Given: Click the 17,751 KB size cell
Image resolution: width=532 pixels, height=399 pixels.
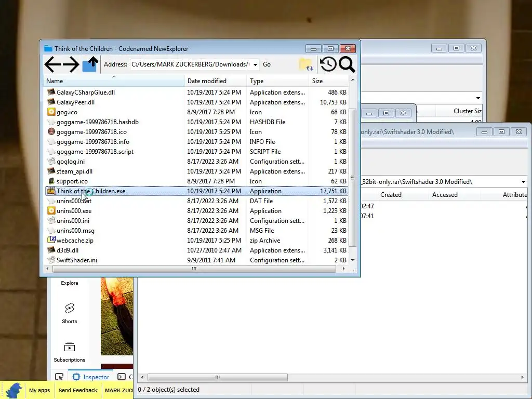Looking at the screenshot, I should point(333,191).
